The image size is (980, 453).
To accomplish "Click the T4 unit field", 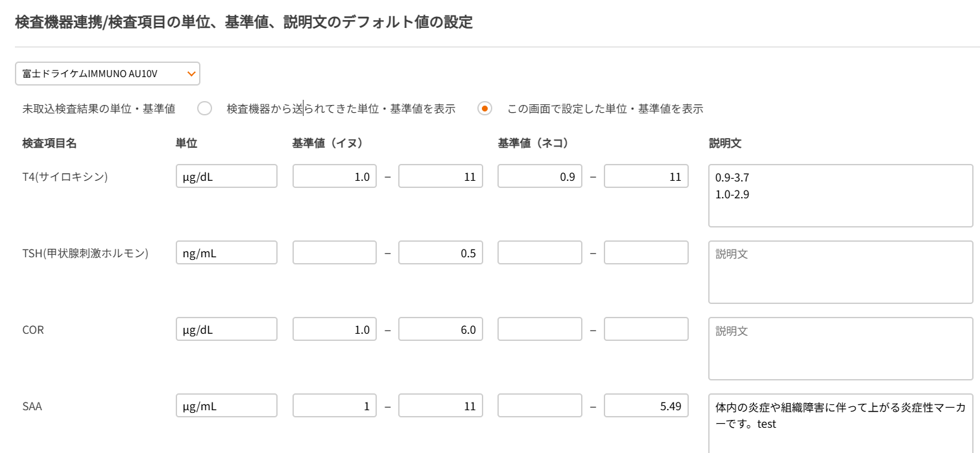I will click(x=226, y=176).
